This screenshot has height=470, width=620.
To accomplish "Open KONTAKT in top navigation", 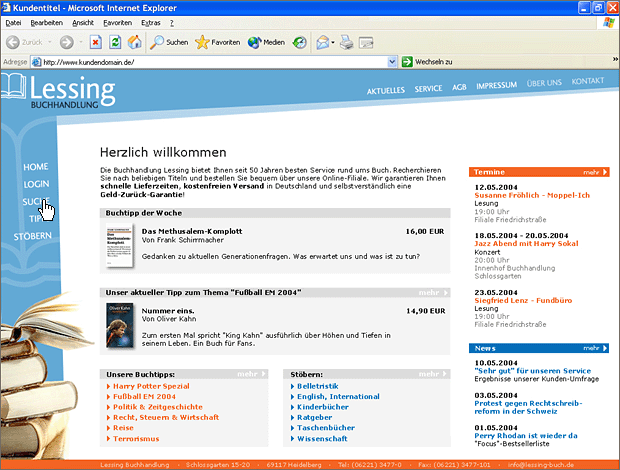I will [588, 81].
